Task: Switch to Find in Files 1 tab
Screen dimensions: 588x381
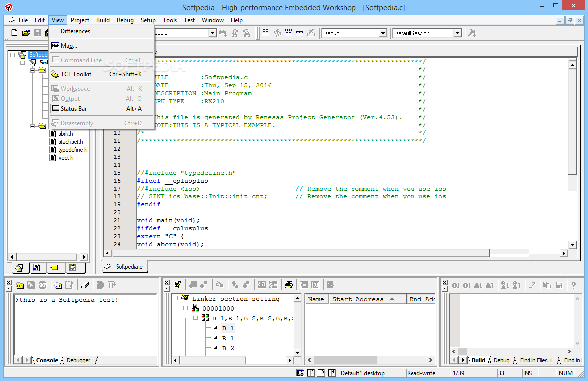Action: (536, 360)
